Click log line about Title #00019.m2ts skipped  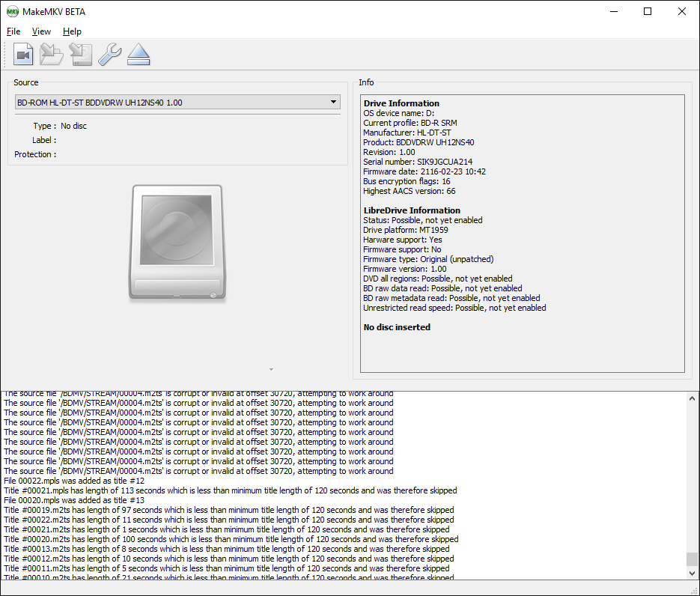[x=228, y=510]
